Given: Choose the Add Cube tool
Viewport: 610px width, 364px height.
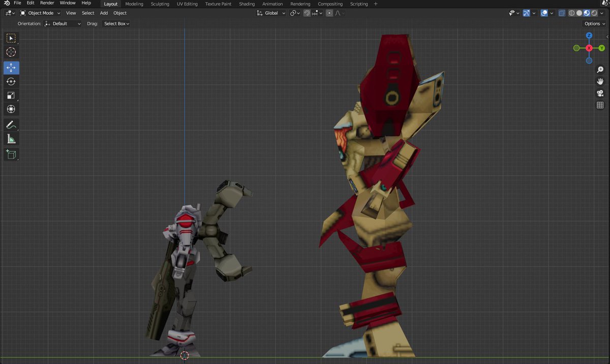Looking at the screenshot, I should point(11,154).
